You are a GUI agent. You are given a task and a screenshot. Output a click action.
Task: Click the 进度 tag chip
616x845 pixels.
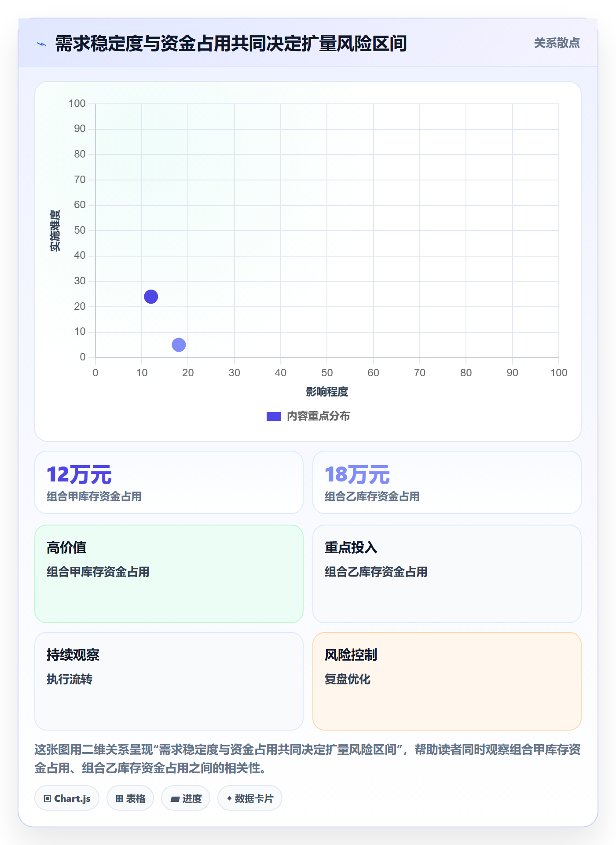[186, 798]
